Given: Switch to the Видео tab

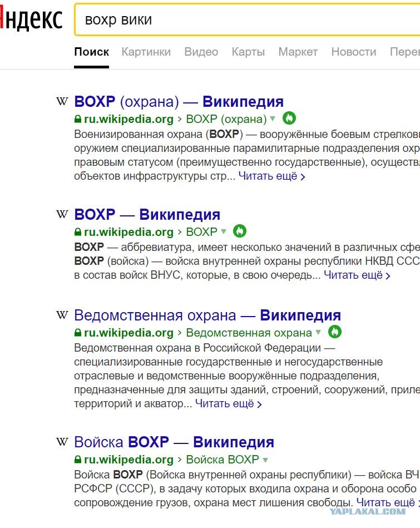Looking at the screenshot, I should pyautogui.click(x=201, y=52).
